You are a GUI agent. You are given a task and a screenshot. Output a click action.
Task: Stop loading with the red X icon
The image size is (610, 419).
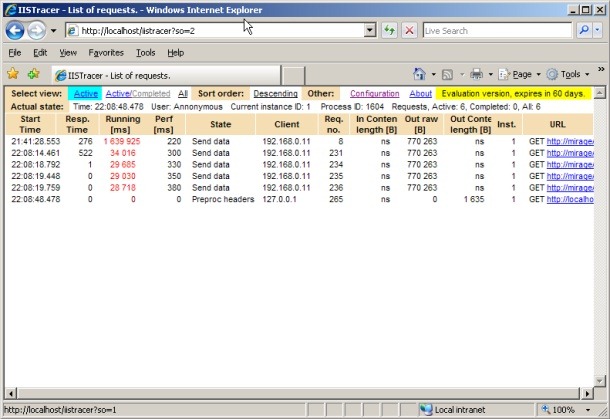[x=409, y=30]
